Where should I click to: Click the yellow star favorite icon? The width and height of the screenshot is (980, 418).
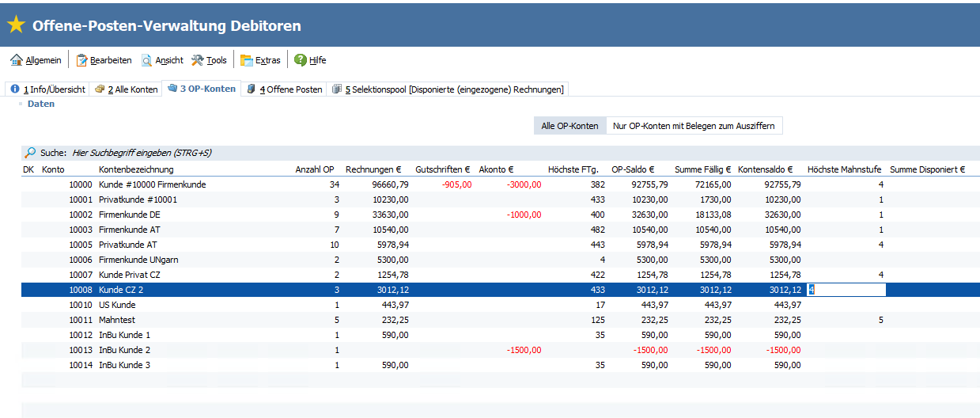tap(16, 25)
